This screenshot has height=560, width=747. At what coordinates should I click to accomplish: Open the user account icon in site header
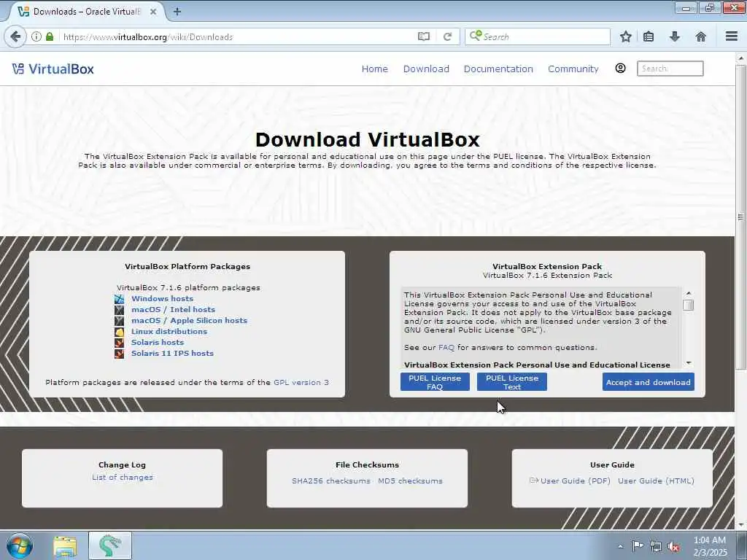tap(620, 68)
